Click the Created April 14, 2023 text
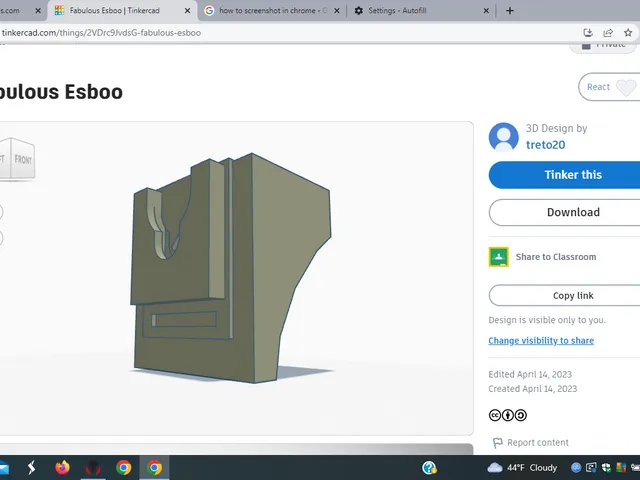This screenshot has width=640, height=480. pos(533,389)
